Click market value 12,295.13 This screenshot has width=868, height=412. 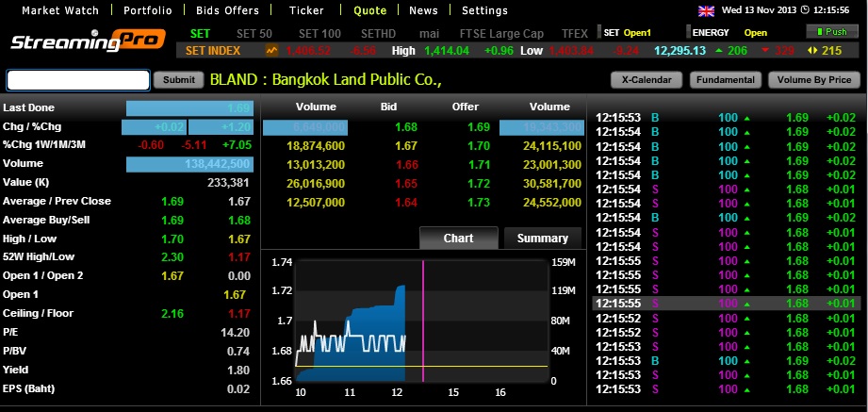[x=680, y=51]
